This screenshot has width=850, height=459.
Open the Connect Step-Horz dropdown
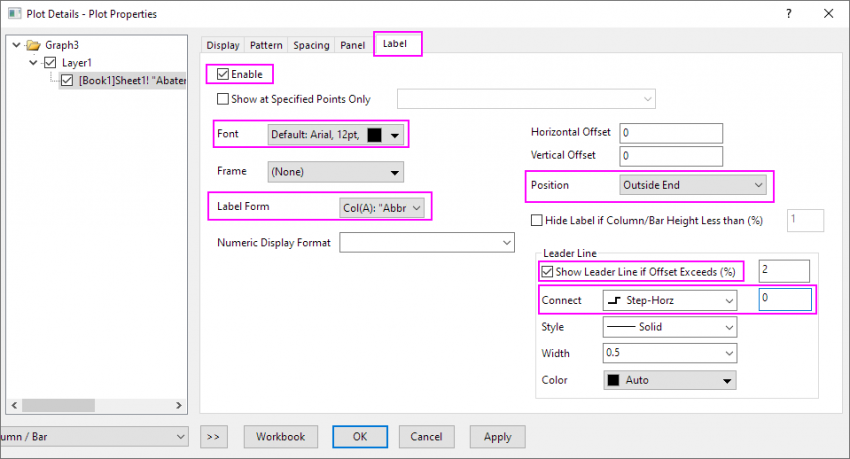click(x=669, y=300)
